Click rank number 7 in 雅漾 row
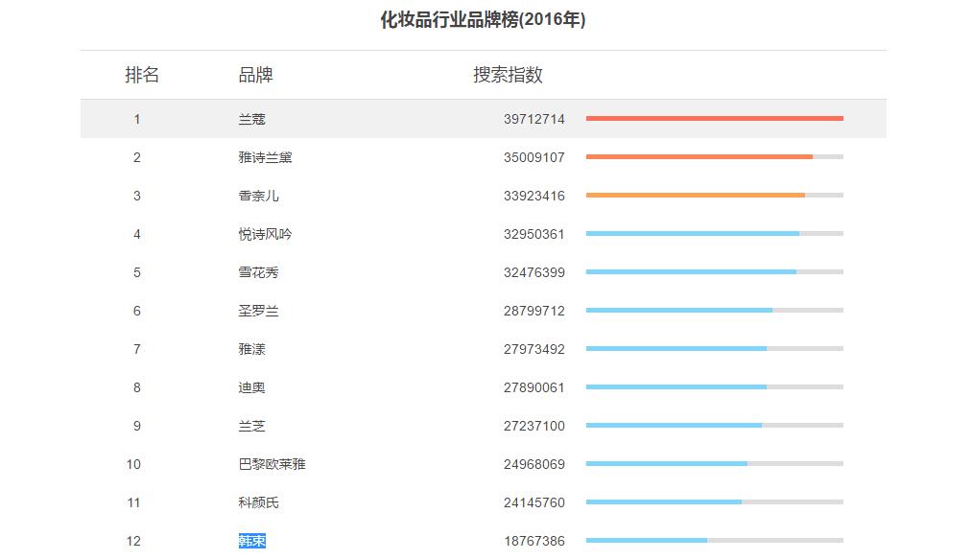972x560 pixels. tap(137, 349)
